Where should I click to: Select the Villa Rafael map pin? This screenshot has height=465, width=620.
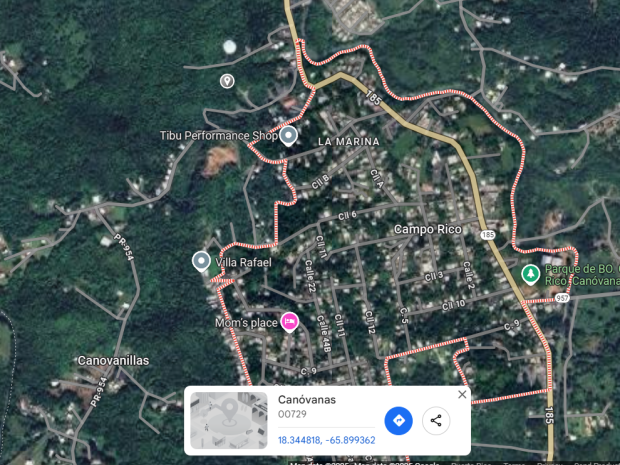(x=201, y=262)
